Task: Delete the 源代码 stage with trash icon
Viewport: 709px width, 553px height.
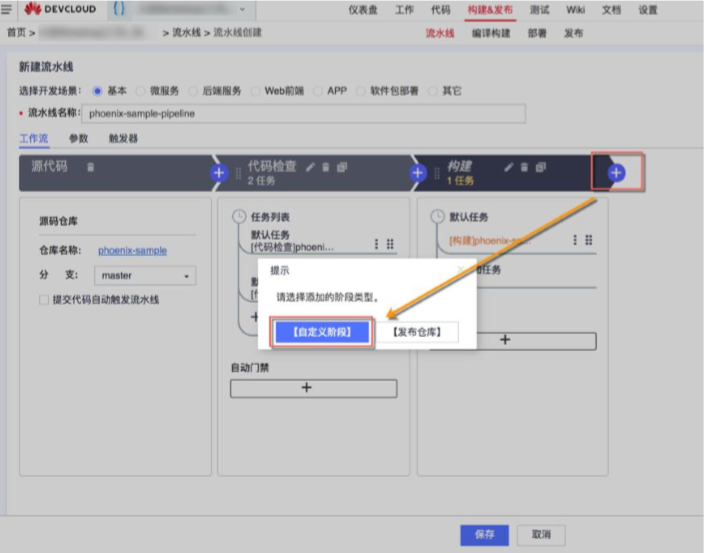Action: 90,167
